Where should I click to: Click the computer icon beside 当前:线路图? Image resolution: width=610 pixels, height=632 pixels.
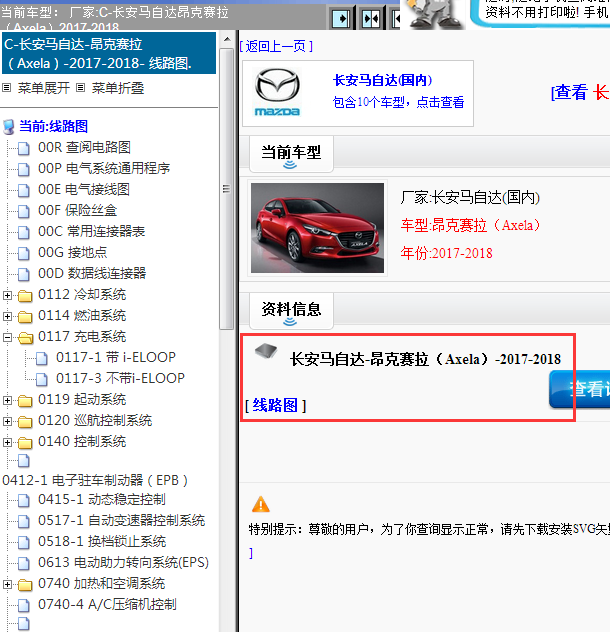tap(8, 127)
